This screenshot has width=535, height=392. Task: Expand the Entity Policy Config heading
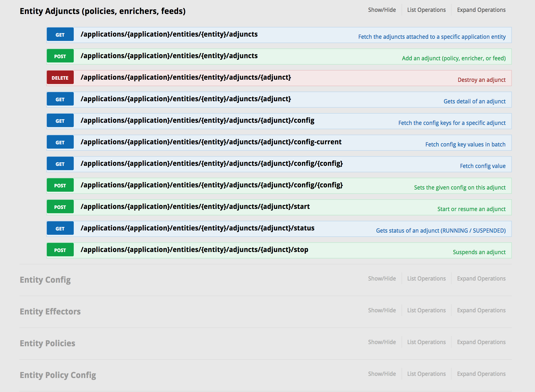tap(58, 375)
